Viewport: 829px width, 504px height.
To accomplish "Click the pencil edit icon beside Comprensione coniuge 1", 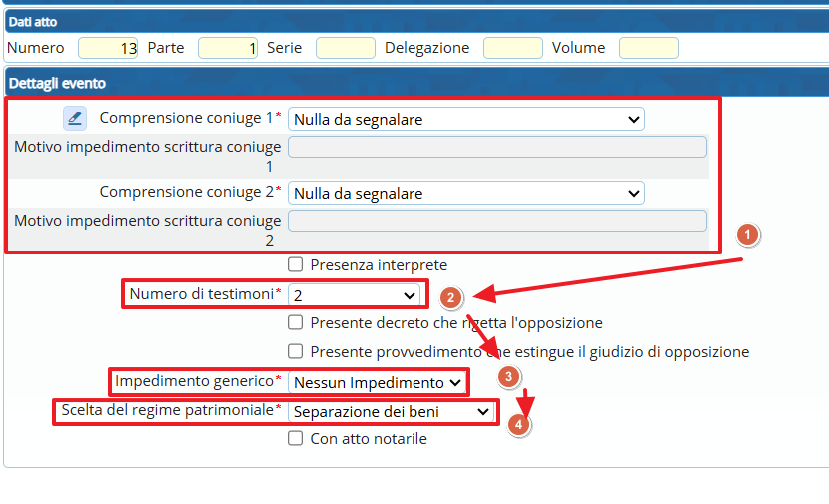I will click(75, 119).
